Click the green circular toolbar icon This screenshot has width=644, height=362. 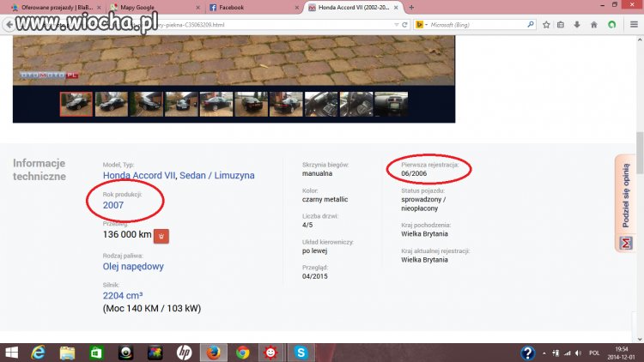pyautogui.click(x=612, y=25)
